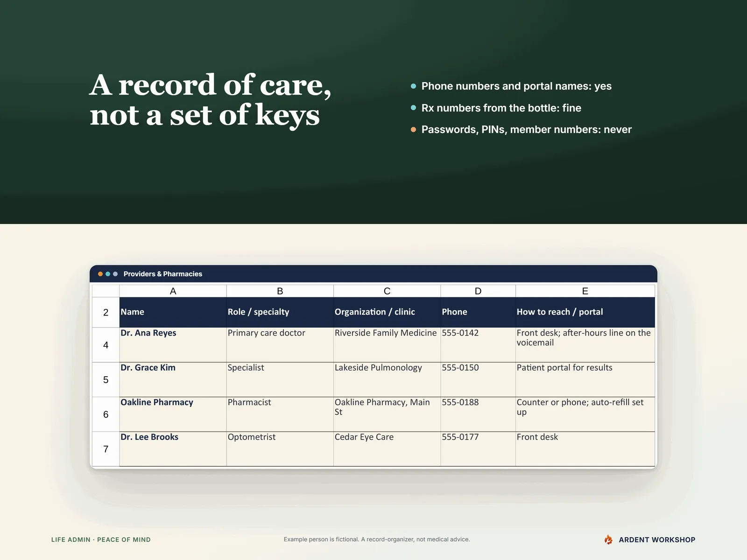Click the 'Primary care doctor' cell
Screen dimensions: 747x560
click(x=280, y=345)
